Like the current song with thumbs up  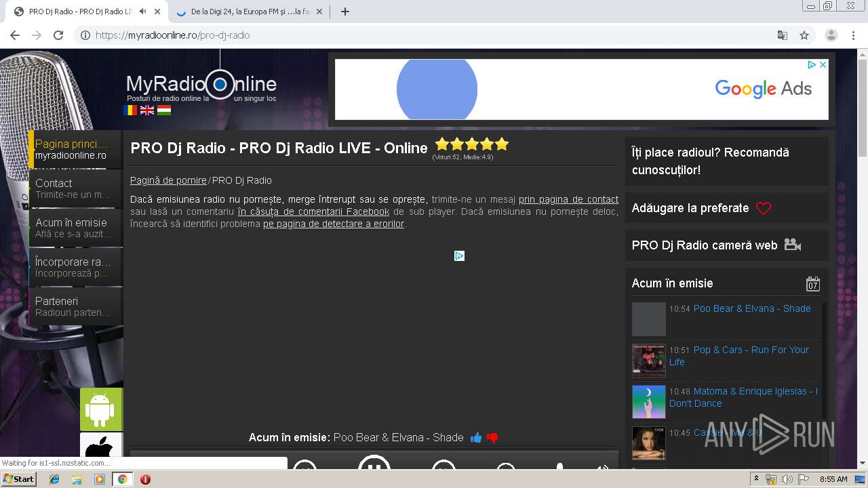pyautogui.click(x=476, y=438)
